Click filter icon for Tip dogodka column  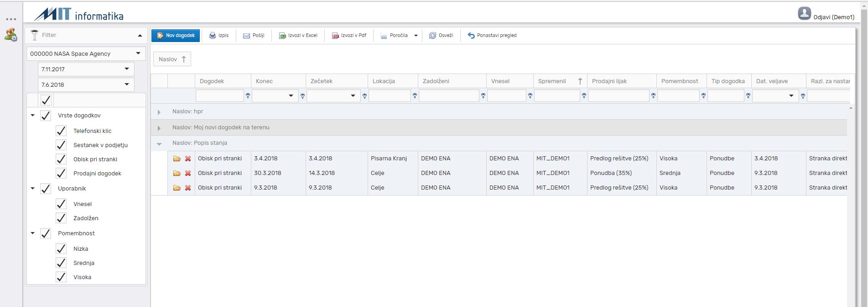click(748, 96)
